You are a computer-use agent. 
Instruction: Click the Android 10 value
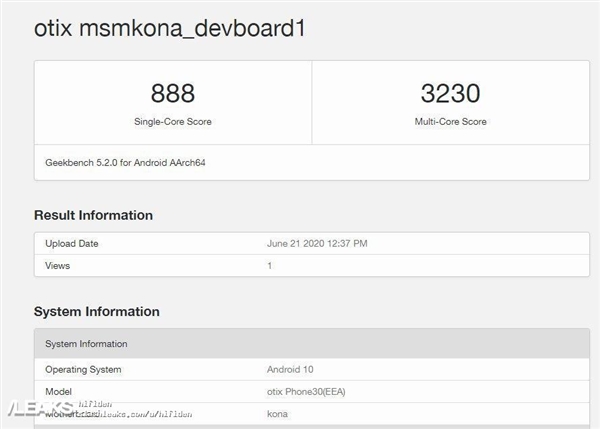291,369
